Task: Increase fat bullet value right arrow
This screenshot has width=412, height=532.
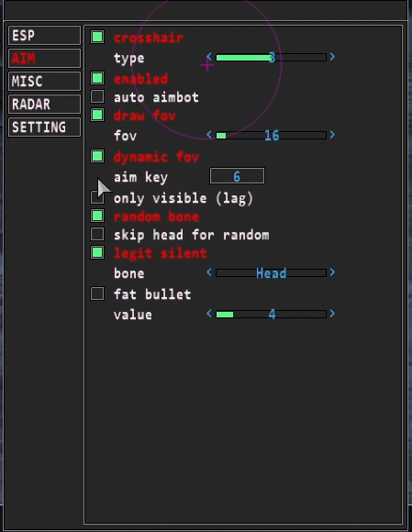Action: 332,314
